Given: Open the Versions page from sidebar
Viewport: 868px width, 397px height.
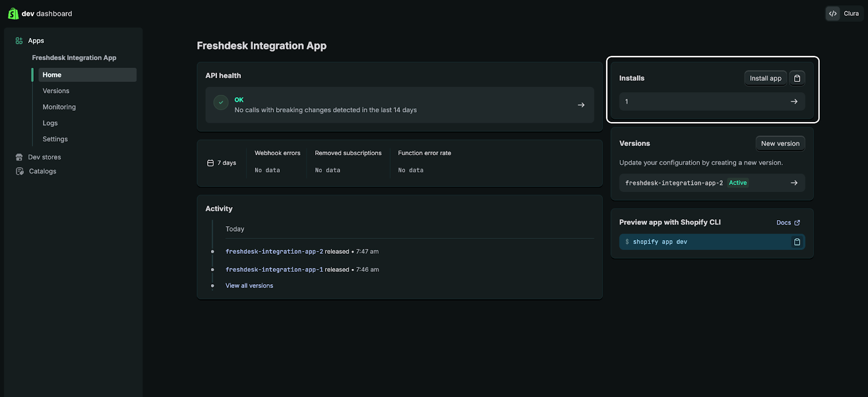Looking at the screenshot, I should 56,91.
